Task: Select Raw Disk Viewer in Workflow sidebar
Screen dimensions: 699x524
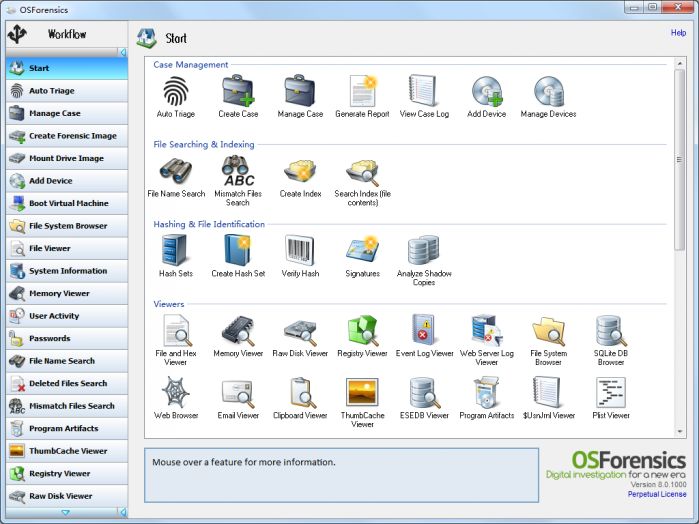Action: pyautogui.click(x=67, y=496)
